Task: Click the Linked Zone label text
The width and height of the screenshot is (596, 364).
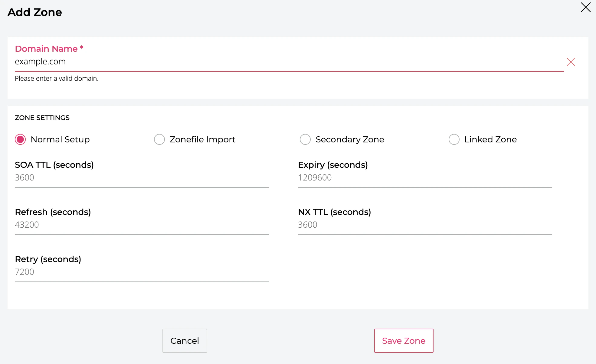Action: 490,139
